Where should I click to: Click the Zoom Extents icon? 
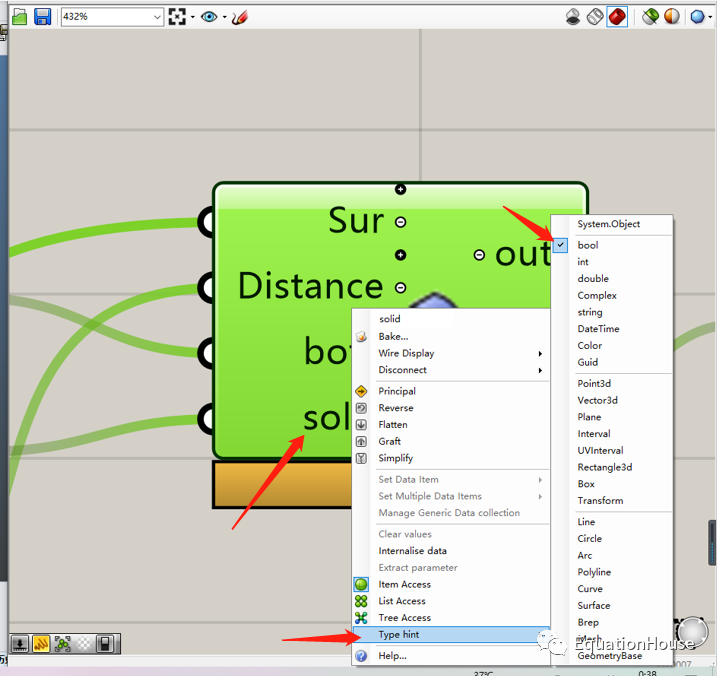pyautogui.click(x=177, y=17)
